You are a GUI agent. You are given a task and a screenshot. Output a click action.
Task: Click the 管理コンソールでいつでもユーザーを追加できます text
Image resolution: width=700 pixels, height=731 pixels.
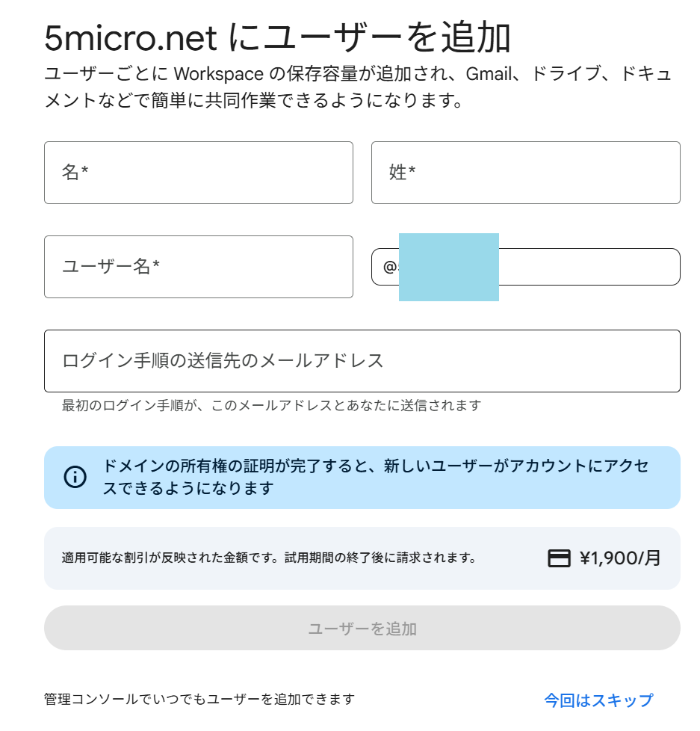(199, 700)
